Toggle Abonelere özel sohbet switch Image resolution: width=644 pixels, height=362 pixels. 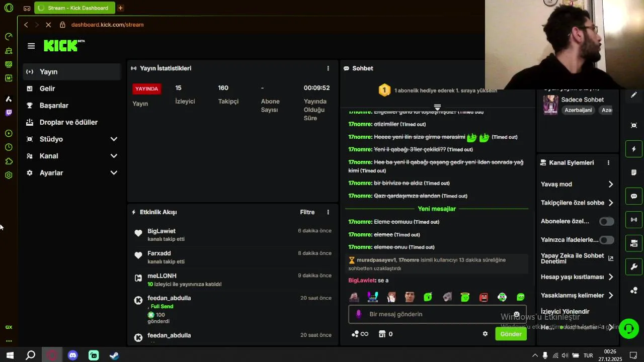click(606, 221)
